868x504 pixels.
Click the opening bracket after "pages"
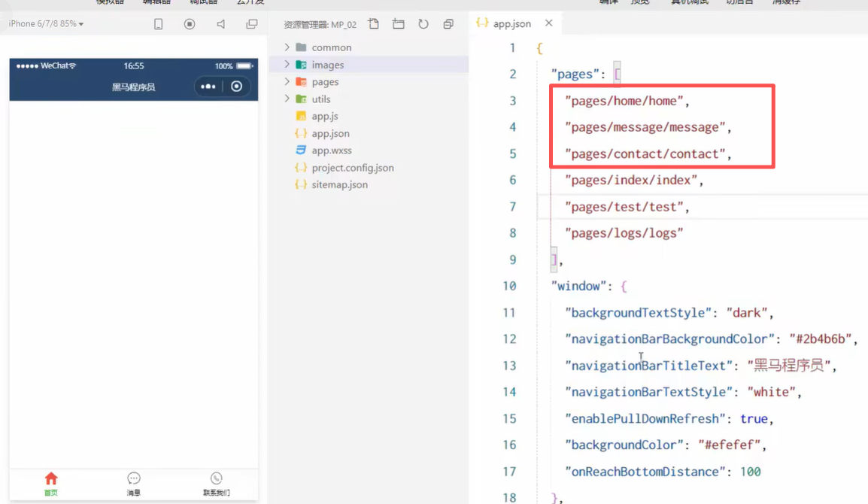(617, 74)
